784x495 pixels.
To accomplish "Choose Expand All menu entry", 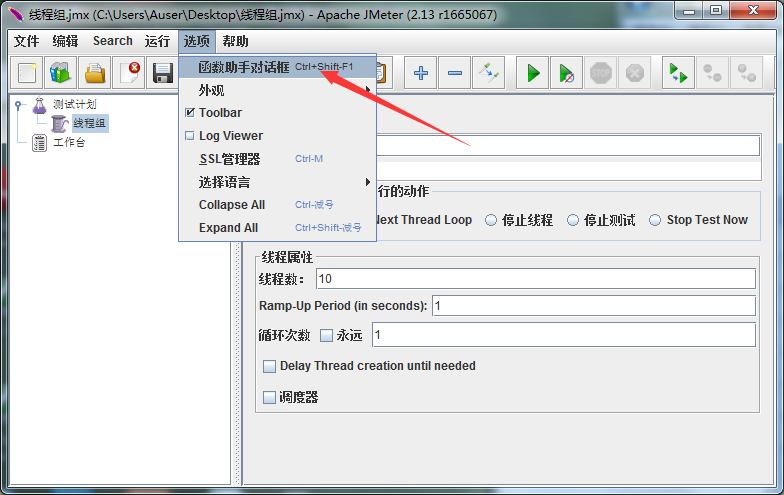I will tap(277, 228).
